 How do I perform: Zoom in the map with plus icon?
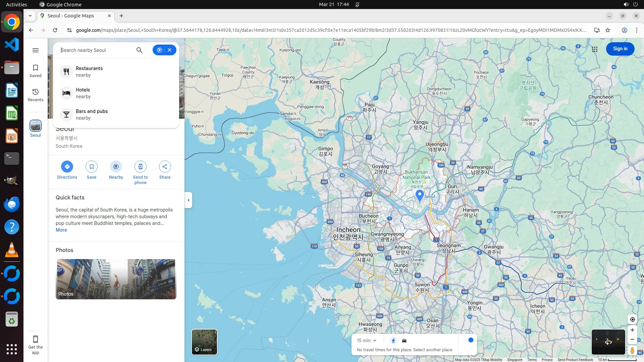[632, 330]
